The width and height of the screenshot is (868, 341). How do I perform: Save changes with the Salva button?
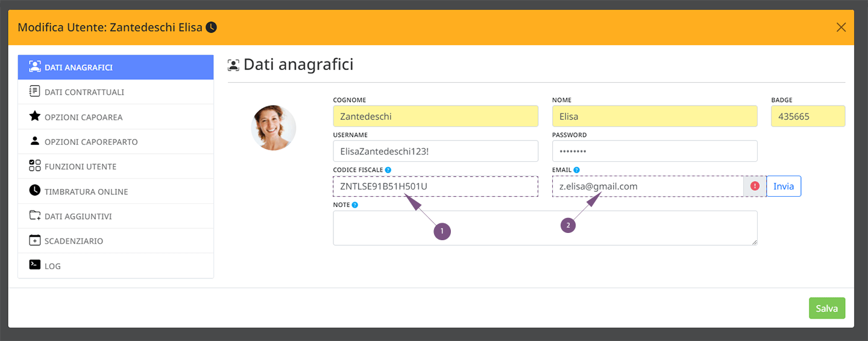click(827, 308)
